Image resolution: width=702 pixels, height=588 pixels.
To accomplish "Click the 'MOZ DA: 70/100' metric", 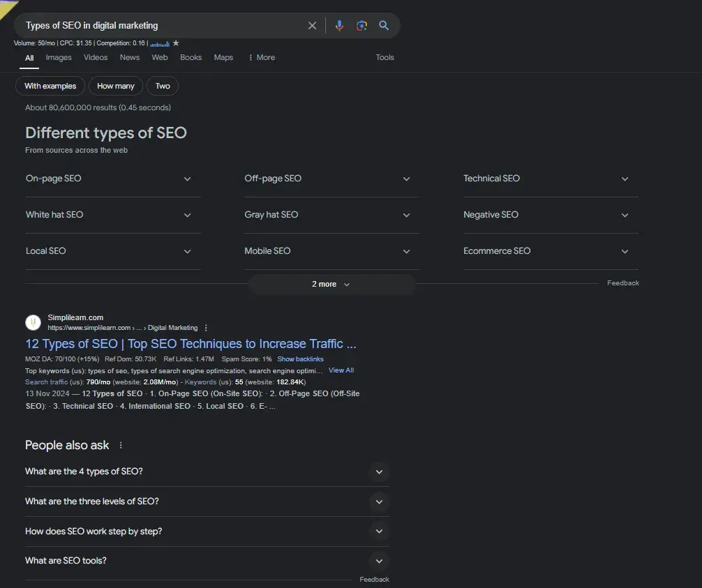I will 62,359.
